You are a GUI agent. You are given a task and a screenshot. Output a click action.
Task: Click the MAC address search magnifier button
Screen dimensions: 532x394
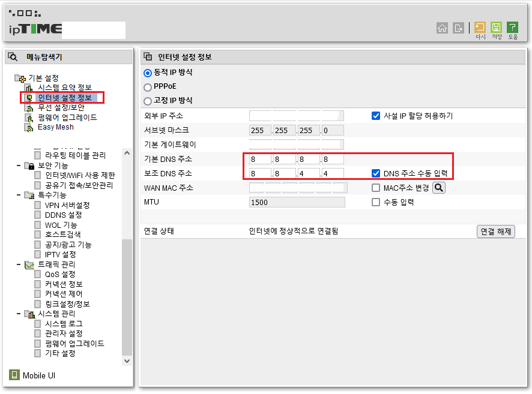[439, 188]
